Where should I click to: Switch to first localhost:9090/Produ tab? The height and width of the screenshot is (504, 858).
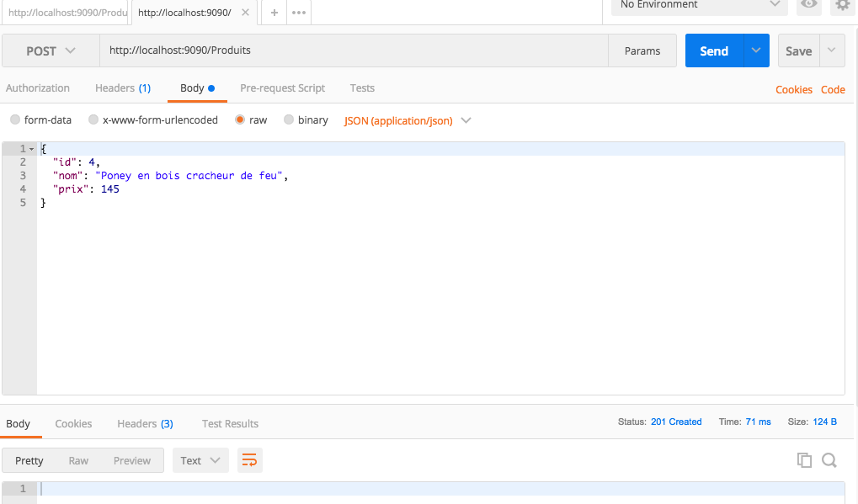point(65,12)
